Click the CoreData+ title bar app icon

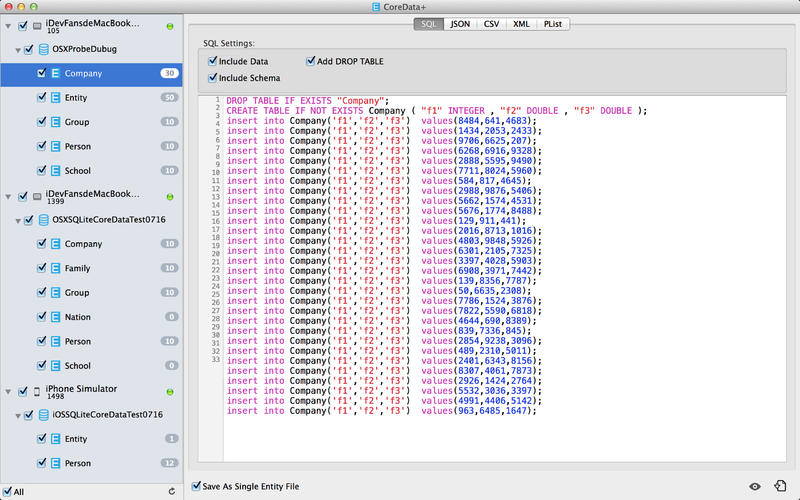376,7
